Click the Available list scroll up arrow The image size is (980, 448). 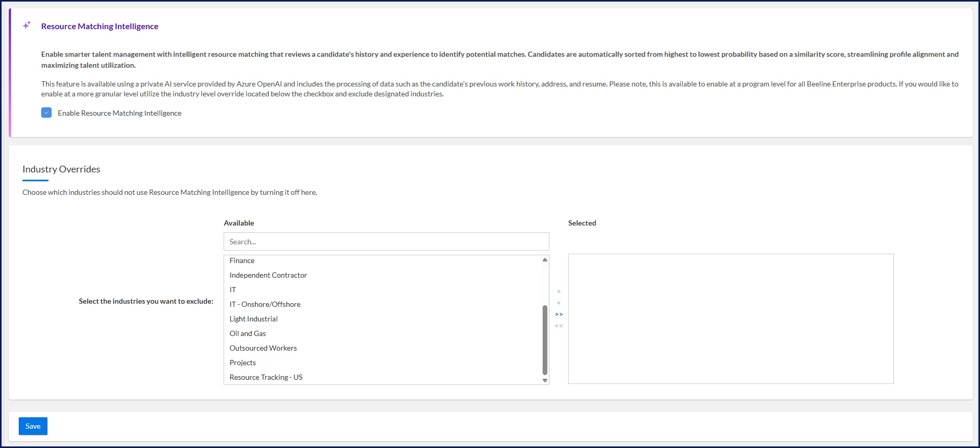click(545, 259)
